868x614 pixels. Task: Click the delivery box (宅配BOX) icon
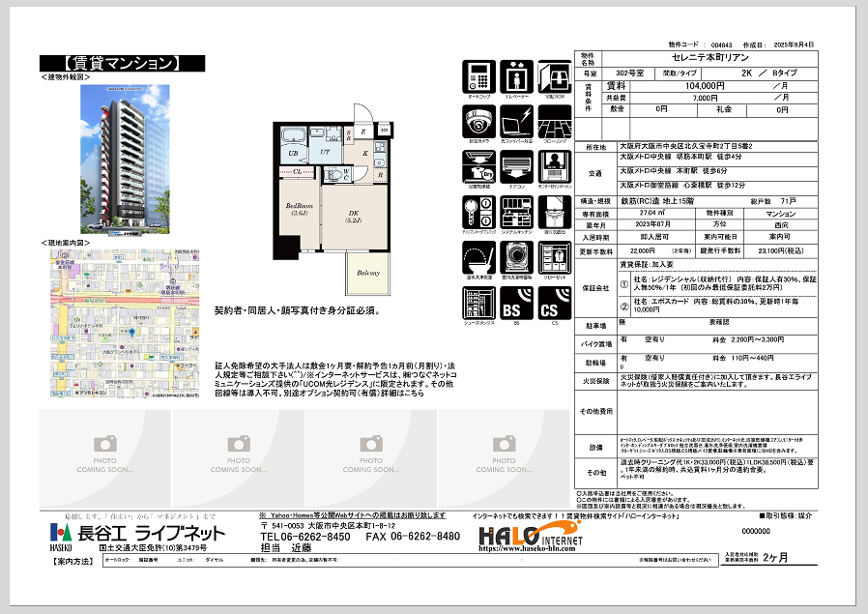[x=553, y=75]
